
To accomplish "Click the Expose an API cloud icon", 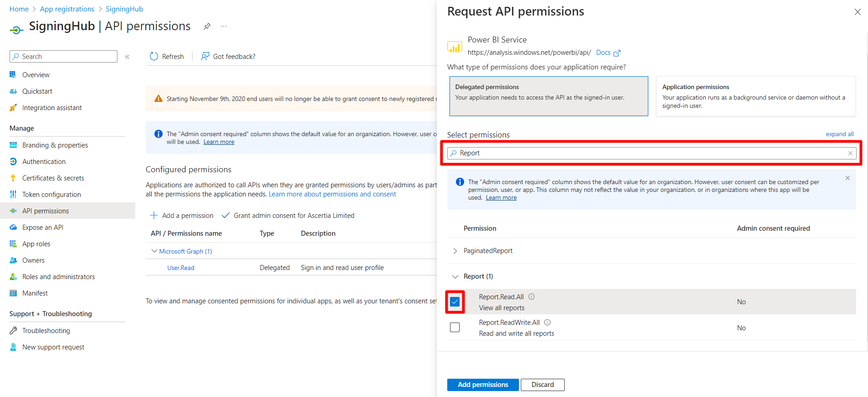I will [x=13, y=227].
